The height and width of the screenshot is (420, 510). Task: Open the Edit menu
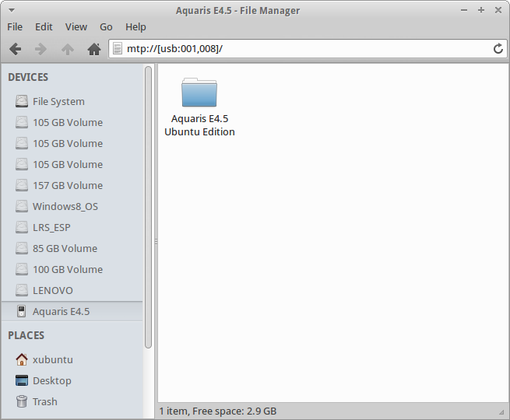pyautogui.click(x=44, y=26)
